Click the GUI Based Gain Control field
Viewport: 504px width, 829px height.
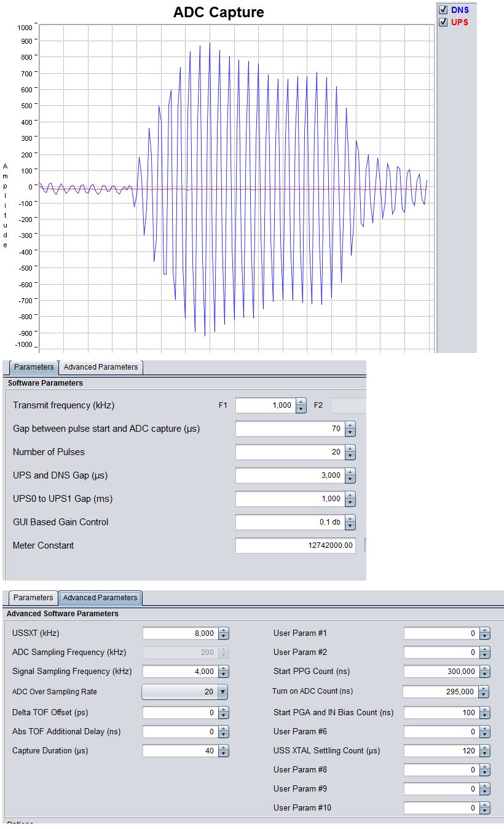click(x=289, y=522)
